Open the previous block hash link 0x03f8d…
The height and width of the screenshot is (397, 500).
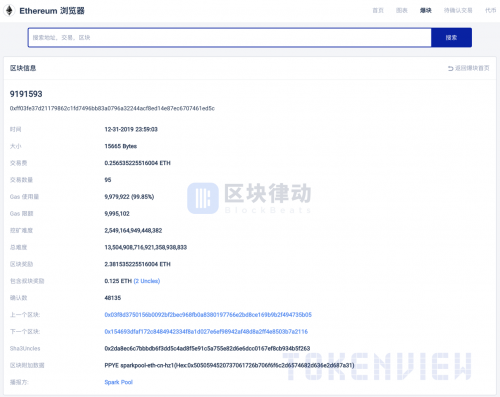pos(208,315)
